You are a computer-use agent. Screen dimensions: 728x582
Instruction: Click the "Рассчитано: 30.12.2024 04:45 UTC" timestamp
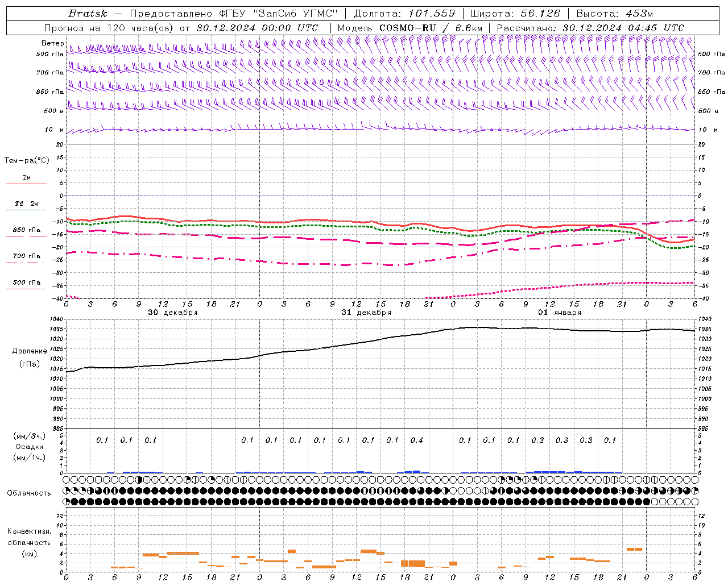(x=590, y=28)
